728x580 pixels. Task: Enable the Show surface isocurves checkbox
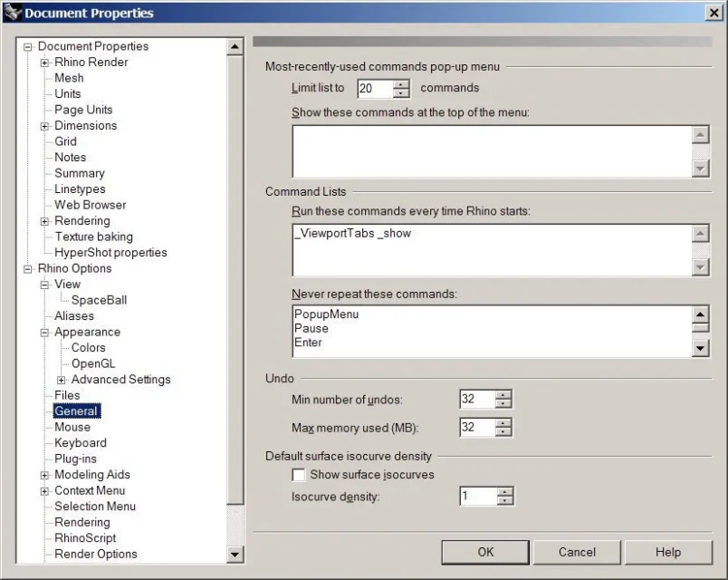point(299,475)
